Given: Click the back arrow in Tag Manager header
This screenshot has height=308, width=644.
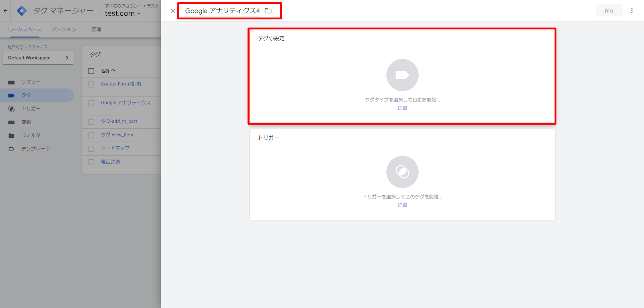Looking at the screenshot, I should [x=5, y=11].
